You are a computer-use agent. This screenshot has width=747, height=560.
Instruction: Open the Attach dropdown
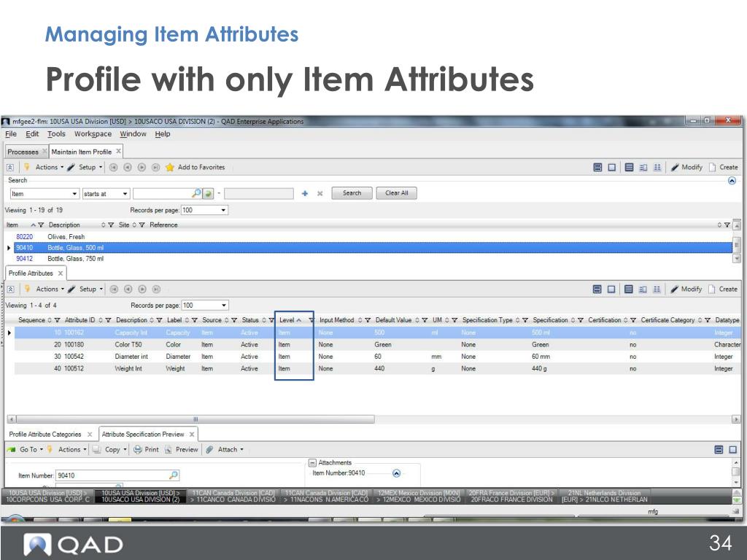(231, 449)
